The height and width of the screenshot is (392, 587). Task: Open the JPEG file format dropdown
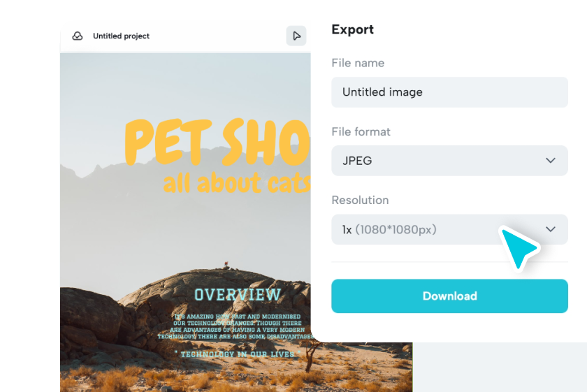point(449,161)
